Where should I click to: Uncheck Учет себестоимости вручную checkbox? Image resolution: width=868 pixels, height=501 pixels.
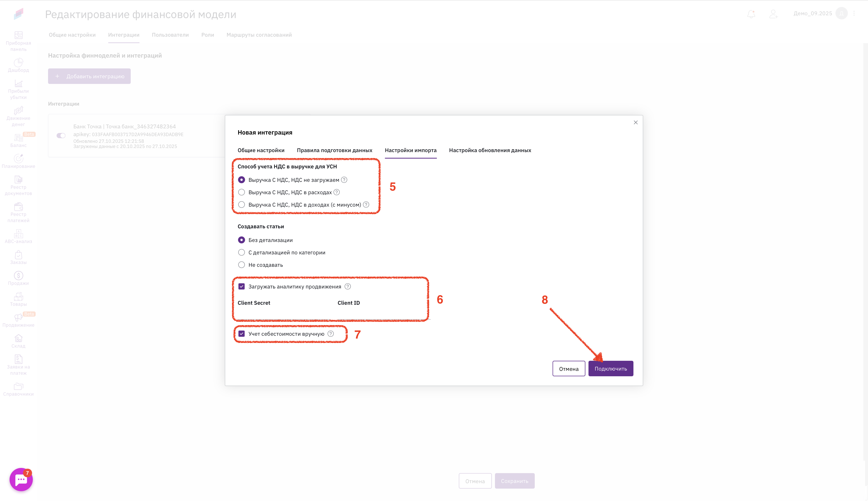coord(242,333)
